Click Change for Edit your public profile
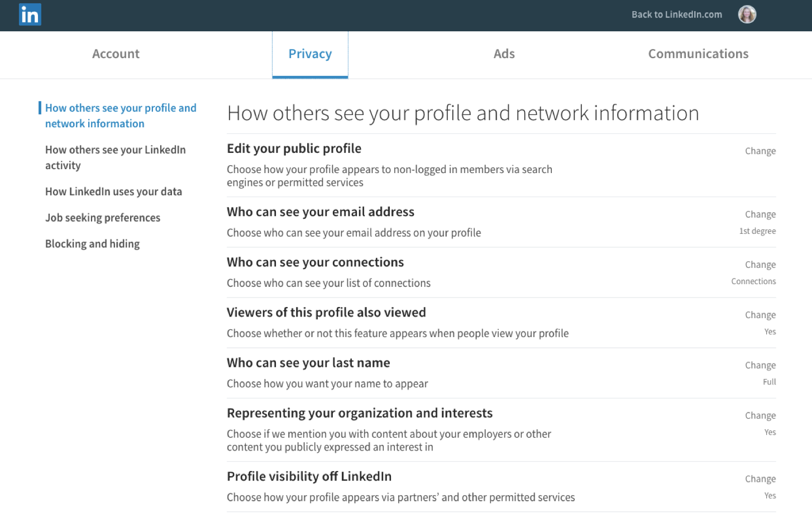The height and width of the screenshot is (518, 812). [x=760, y=151]
